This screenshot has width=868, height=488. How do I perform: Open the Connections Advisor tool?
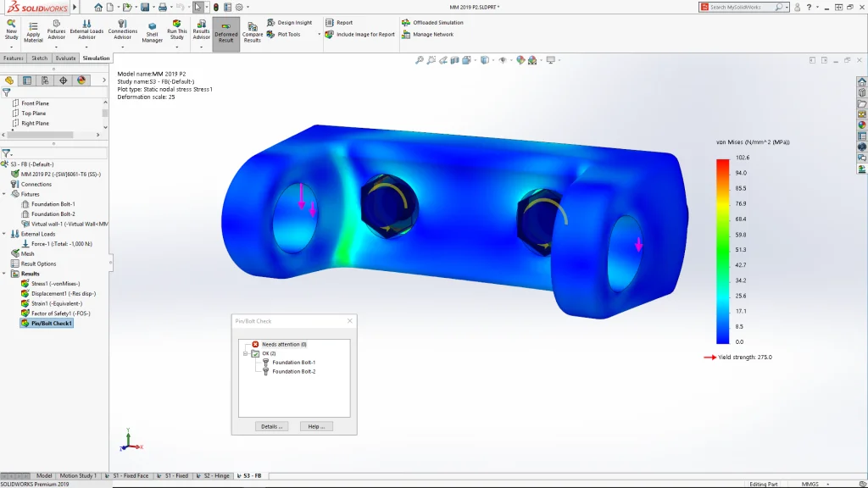[x=122, y=30]
